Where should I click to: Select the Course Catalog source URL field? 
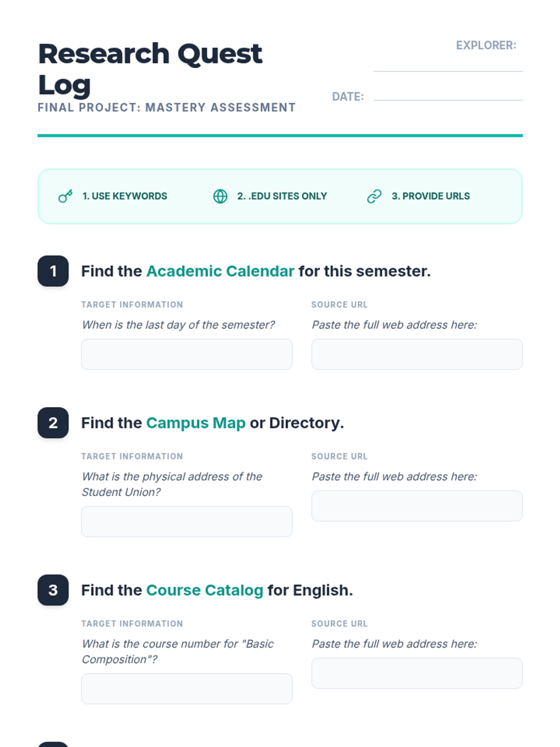click(417, 673)
